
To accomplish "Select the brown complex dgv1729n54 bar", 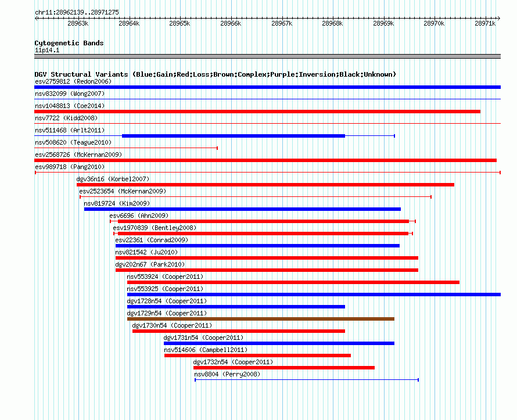I will pos(261,319).
